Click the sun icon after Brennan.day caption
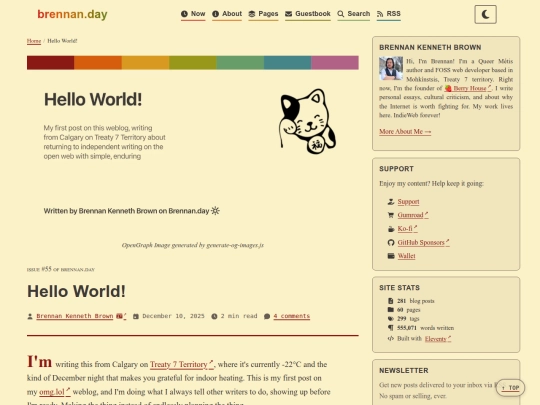 point(215,211)
